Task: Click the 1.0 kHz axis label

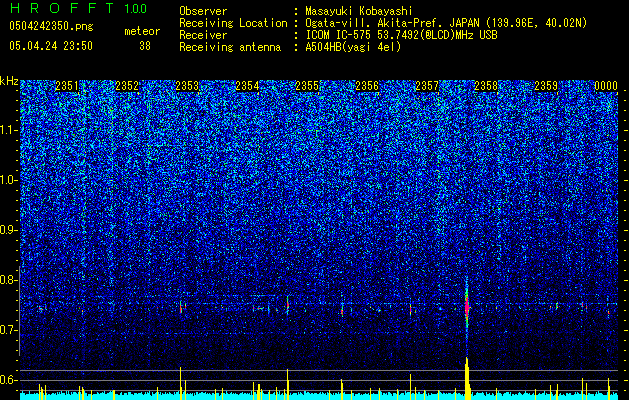Action: point(7,180)
